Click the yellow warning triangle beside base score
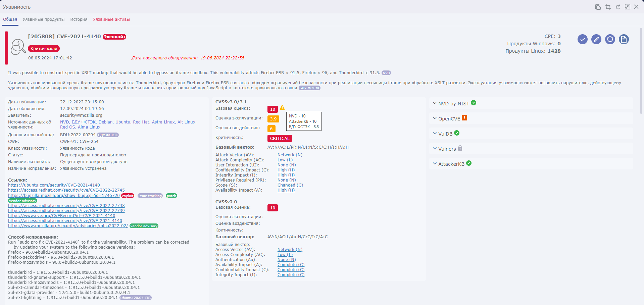This screenshot has width=644, height=305. click(282, 108)
